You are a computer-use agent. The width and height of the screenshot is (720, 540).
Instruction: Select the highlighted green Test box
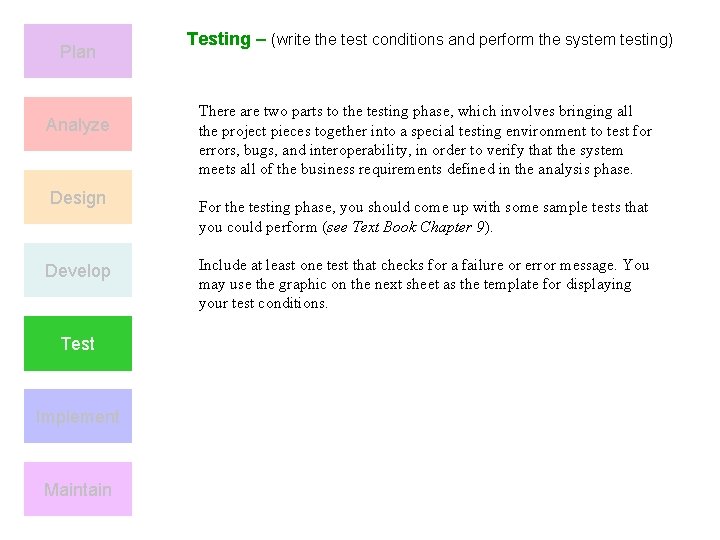click(78, 343)
